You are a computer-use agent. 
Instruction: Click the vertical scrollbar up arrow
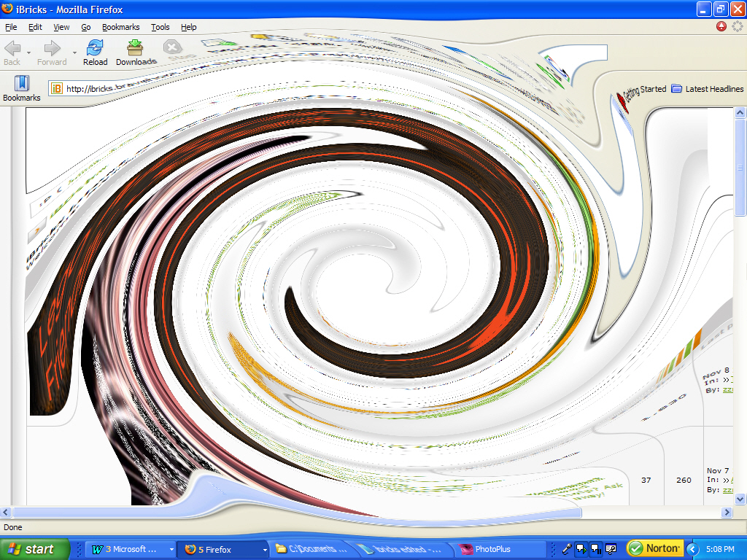pyautogui.click(x=740, y=112)
